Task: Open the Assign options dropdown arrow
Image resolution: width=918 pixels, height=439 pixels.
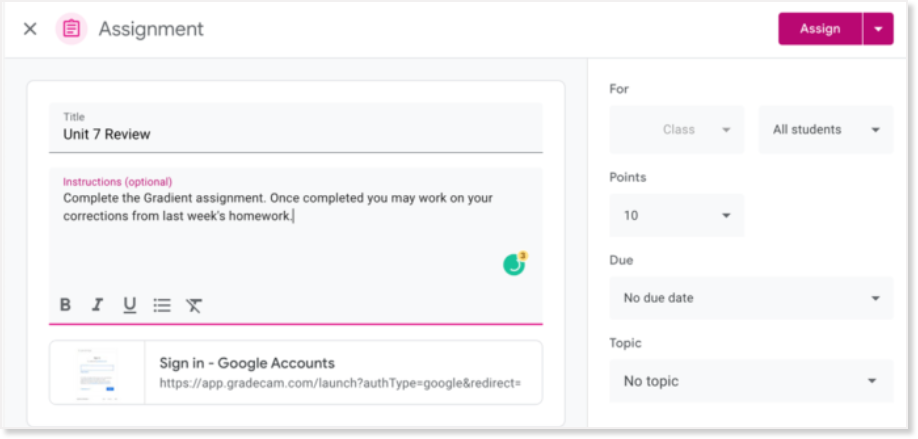Action: pos(878,29)
